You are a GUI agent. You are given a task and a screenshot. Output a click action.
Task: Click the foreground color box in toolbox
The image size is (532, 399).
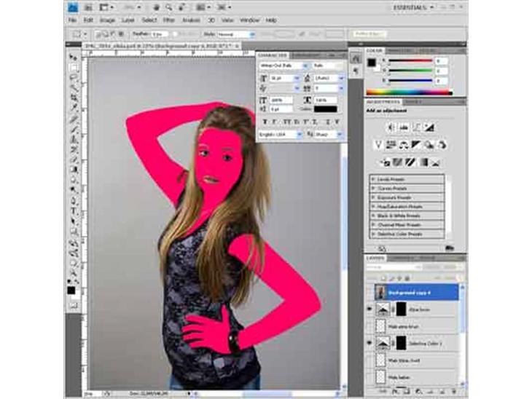pyautogui.click(x=71, y=290)
